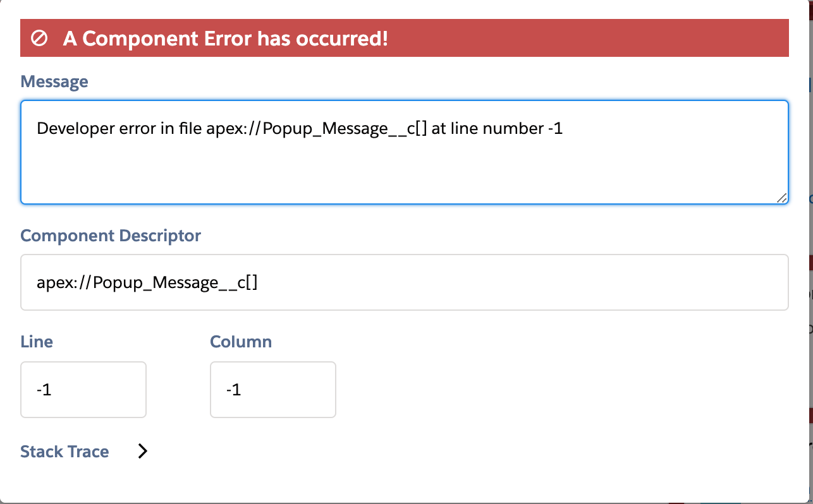Click the Column number field

273,390
